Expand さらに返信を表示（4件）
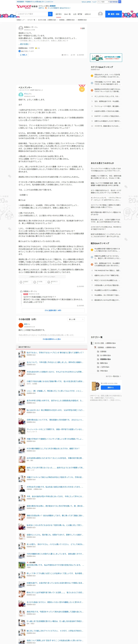 point(53,310)
